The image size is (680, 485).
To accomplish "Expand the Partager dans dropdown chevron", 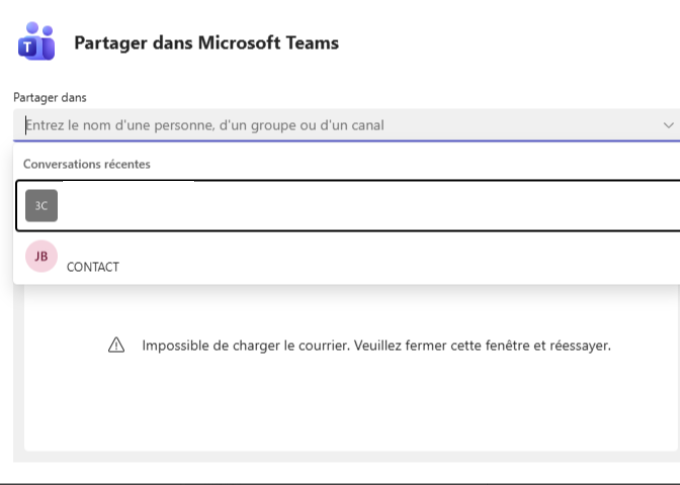I will pos(668,125).
